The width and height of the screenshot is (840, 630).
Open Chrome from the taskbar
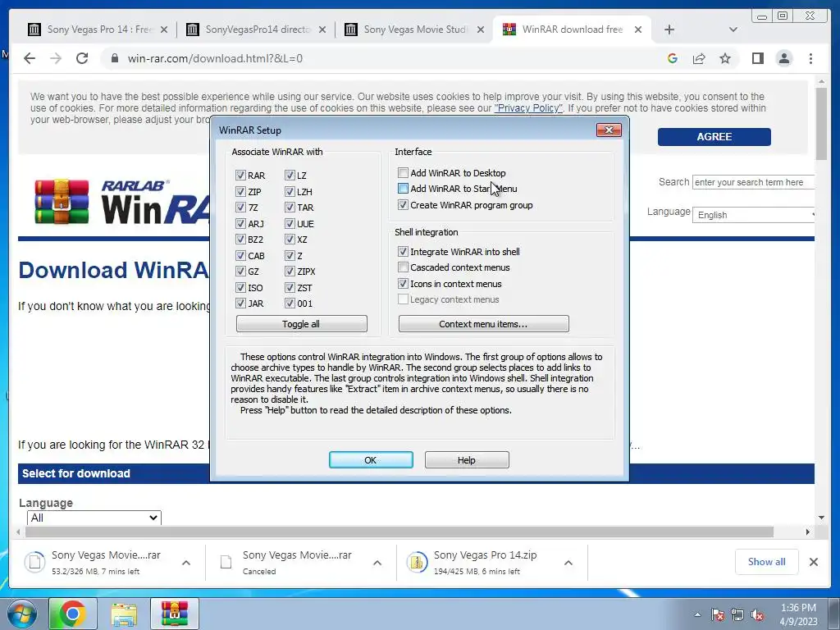[72, 614]
